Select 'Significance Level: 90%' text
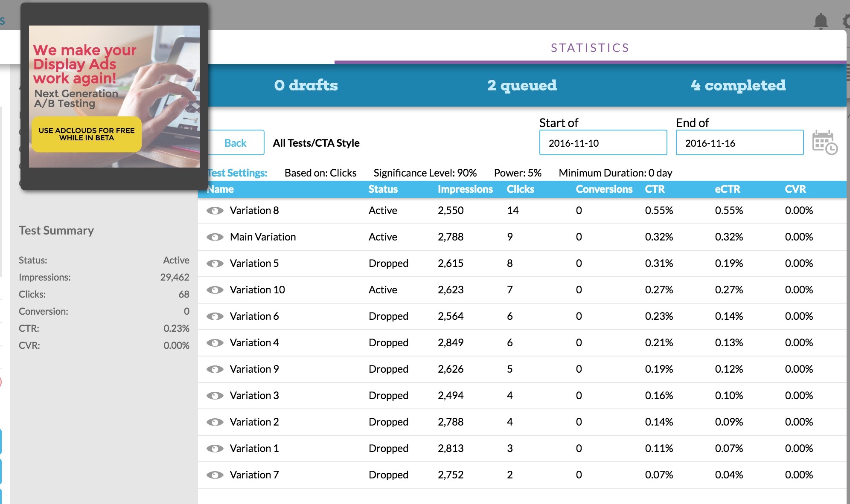 coord(425,173)
